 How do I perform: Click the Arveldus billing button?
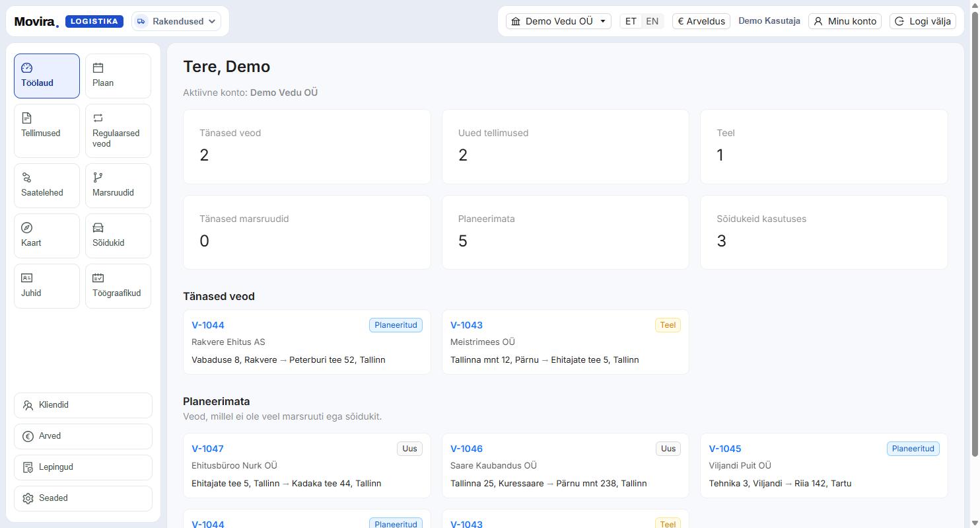coord(701,21)
